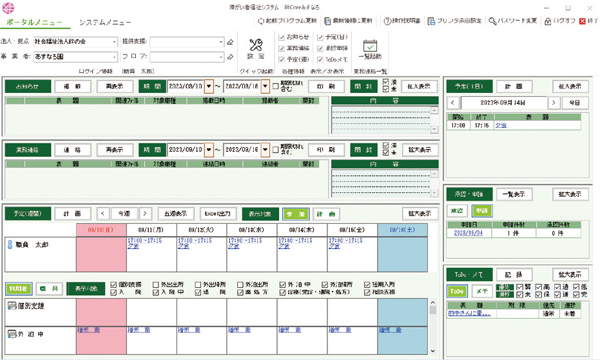Image resolution: width=600 pixels, height=360 pixels.
Task: Click the 職員 太郎 person icon
Action: 10,244
